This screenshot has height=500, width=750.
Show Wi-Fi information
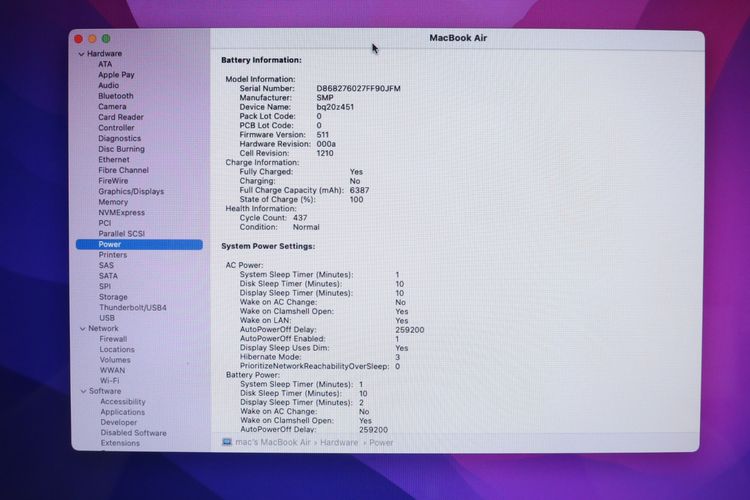110,381
